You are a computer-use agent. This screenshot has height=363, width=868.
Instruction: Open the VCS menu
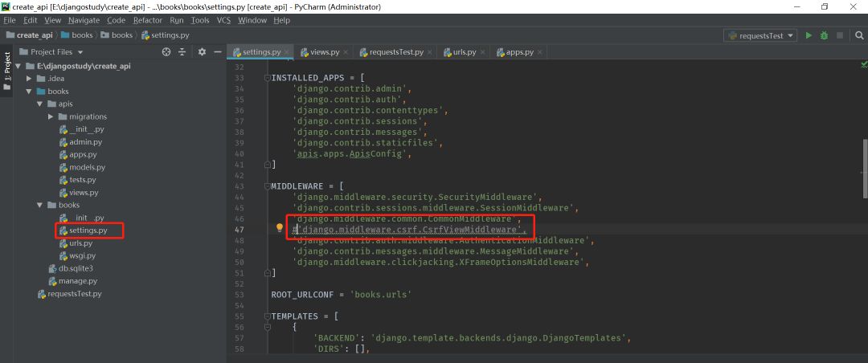click(223, 20)
